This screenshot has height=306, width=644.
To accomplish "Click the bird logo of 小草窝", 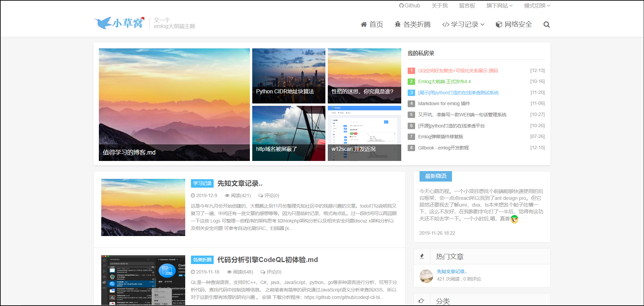I will pos(102,23).
